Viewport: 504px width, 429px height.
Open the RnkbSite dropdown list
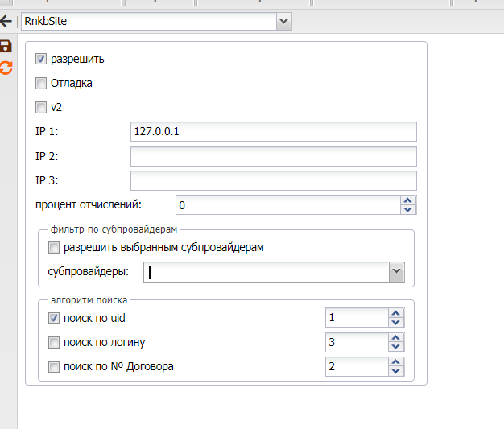[x=283, y=22]
